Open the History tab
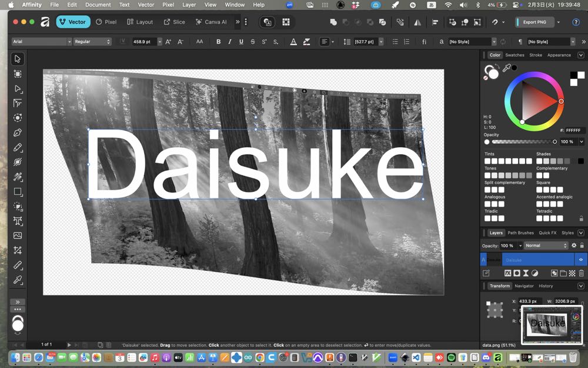Image resolution: width=588 pixels, height=368 pixels. [x=546, y=286]
